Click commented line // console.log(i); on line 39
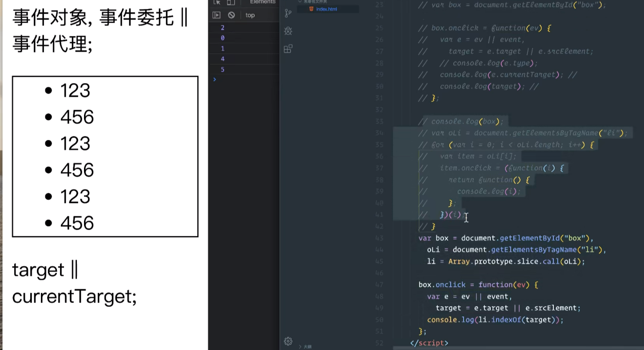Image resolution: width=644 pixels, height=350 pixels. coord(469,191)
